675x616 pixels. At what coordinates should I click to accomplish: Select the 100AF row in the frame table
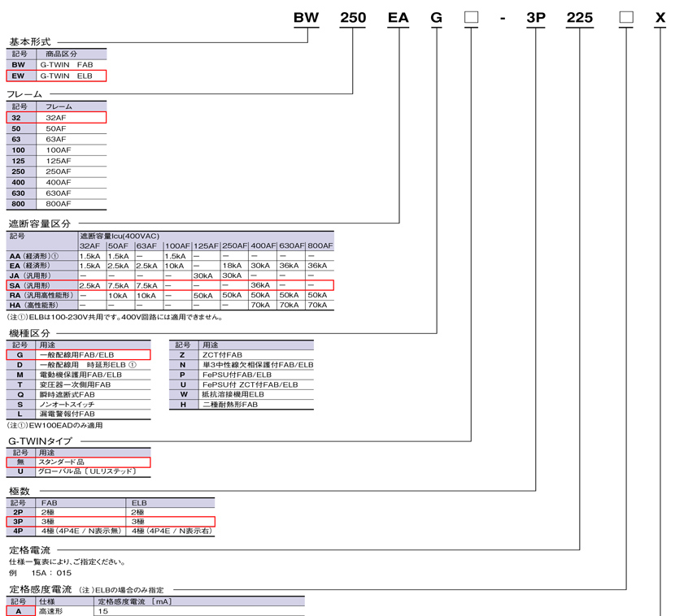point(56,150)
